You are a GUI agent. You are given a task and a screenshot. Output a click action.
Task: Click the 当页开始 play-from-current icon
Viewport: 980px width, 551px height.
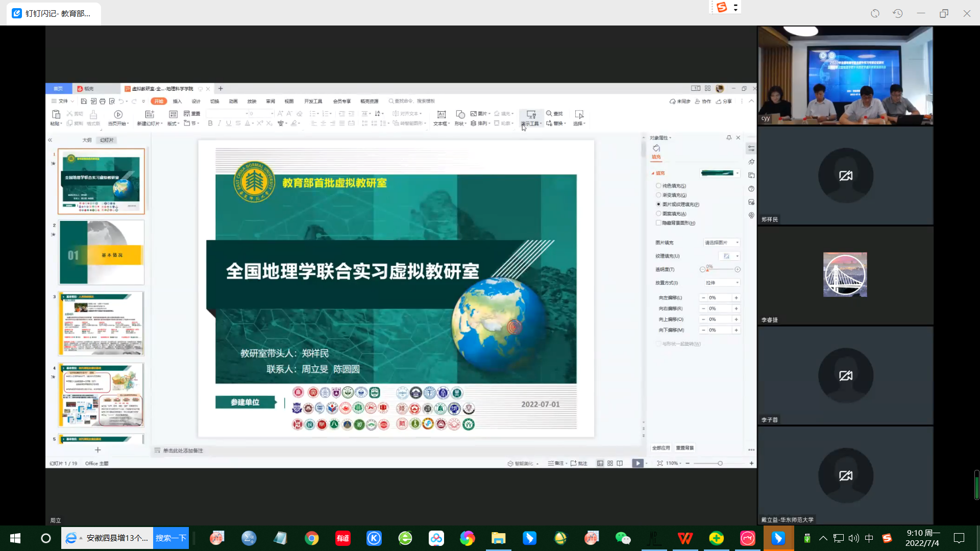[118, 115]
